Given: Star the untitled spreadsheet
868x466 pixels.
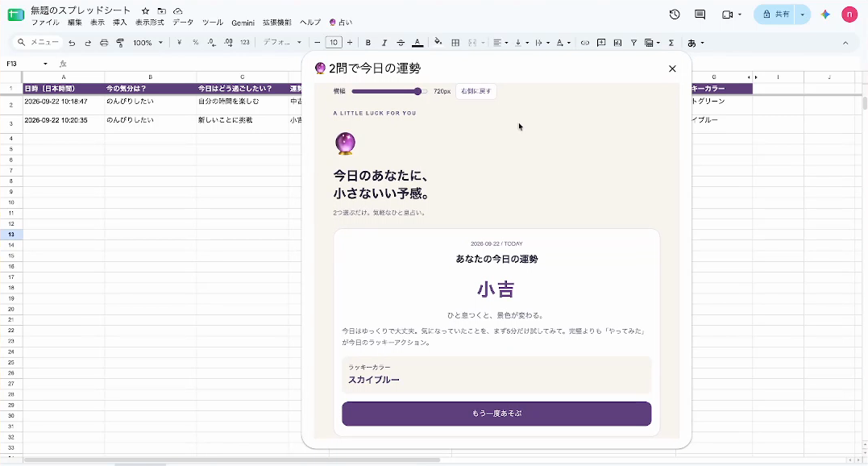Looking at the screenshot, I should (146, 11).
